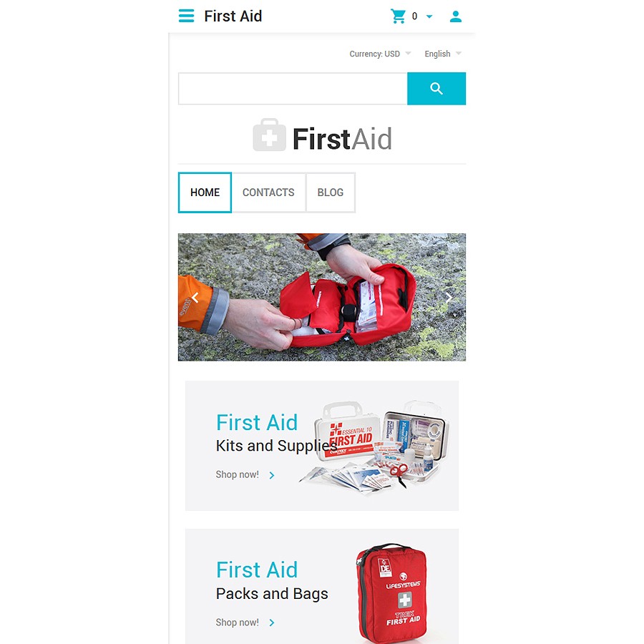Open the Currency: USD dropdown
Image resolution: width=644 pixels, height=644 pixels.
380,54
